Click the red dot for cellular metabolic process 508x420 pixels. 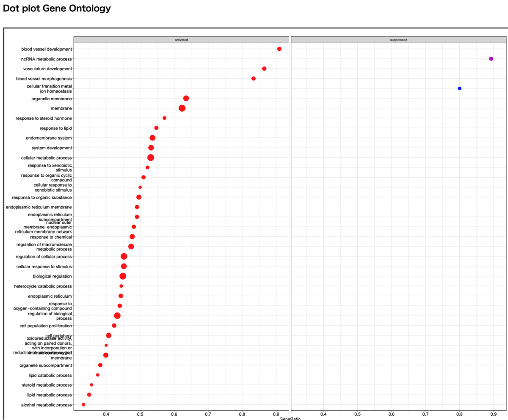tap(151, 158)
